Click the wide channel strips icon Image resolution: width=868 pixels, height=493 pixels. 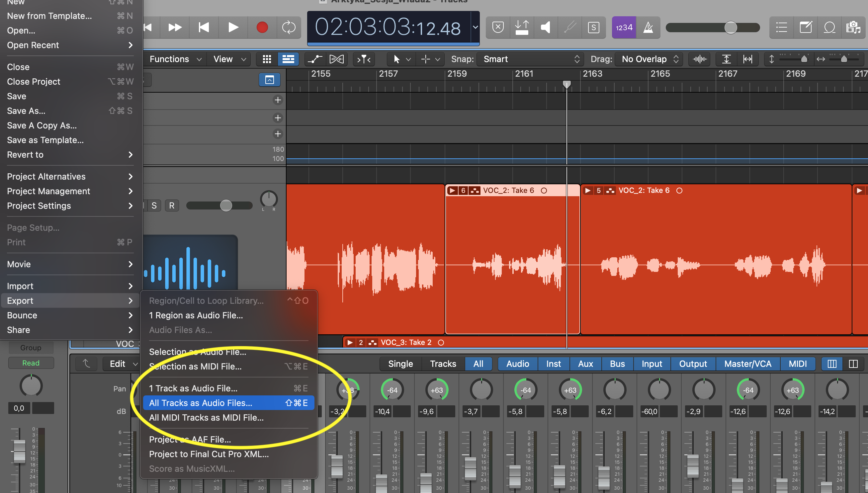pyautogui.click(x=853, y=364)
